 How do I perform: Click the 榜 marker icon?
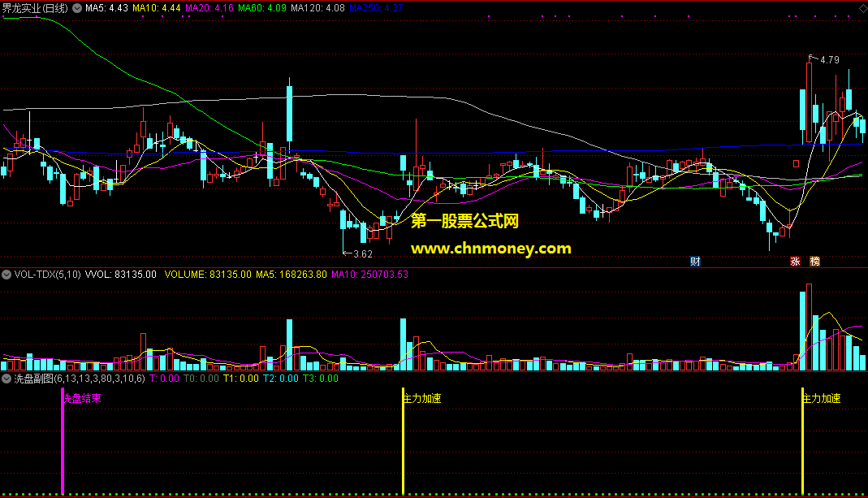point(815,262)
